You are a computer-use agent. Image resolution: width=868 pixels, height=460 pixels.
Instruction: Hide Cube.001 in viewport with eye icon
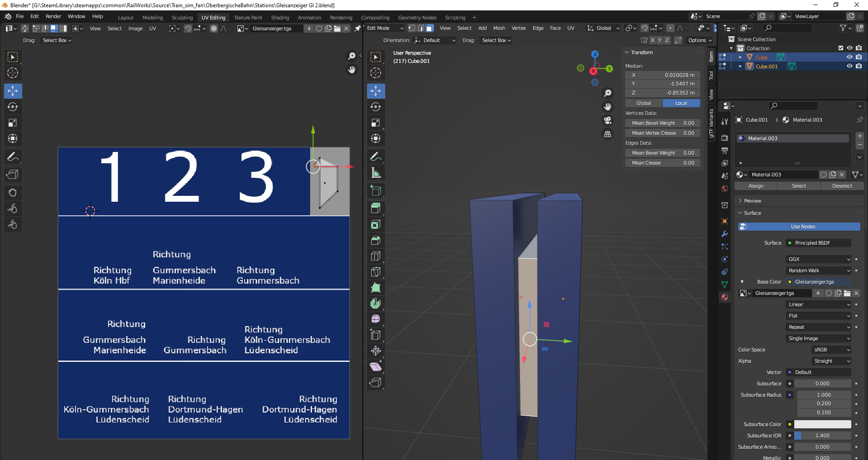click(x=849, y=66)
